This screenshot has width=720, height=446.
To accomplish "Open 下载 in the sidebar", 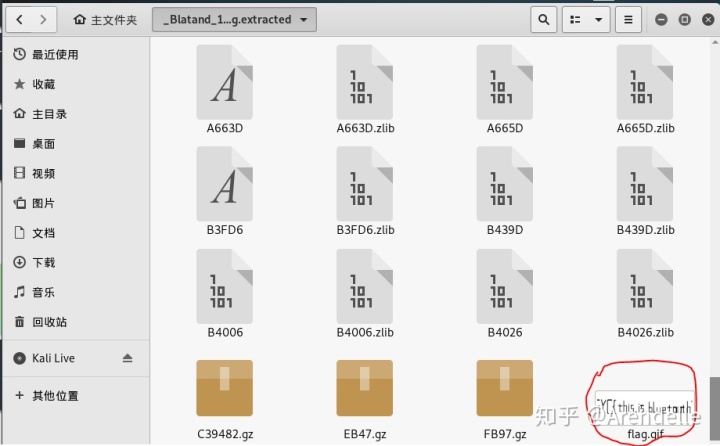I will click(x=76, y=262).
